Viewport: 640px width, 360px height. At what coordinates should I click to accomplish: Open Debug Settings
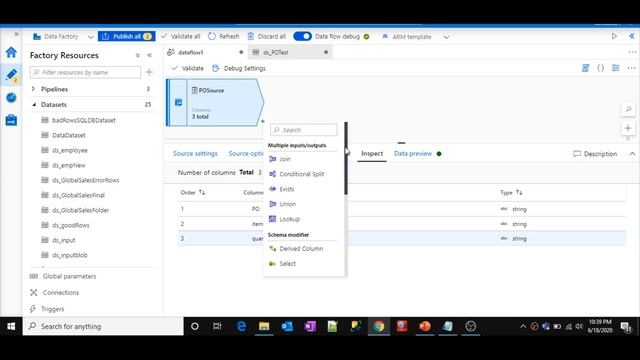tap(239, 68)
